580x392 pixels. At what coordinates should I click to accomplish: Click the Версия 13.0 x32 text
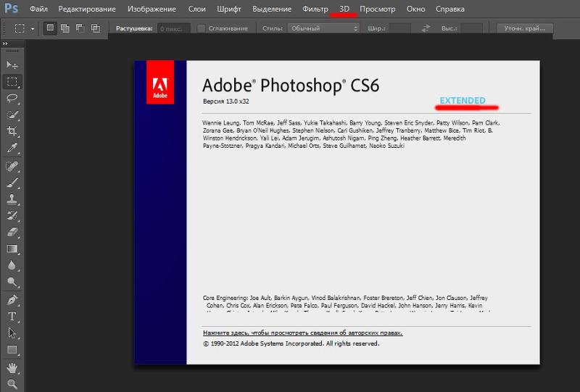pos(225,101)
